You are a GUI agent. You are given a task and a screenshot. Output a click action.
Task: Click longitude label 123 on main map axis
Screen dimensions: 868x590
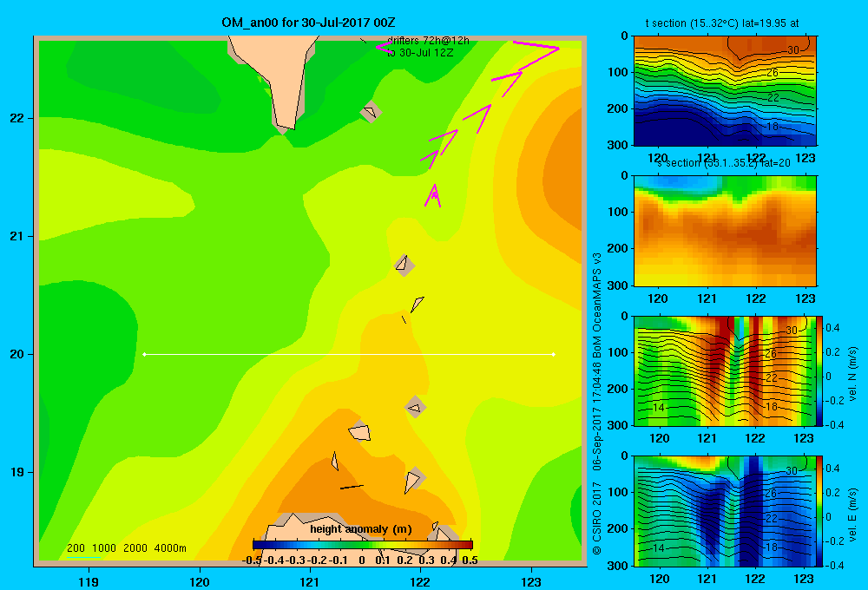coord(531,581)
